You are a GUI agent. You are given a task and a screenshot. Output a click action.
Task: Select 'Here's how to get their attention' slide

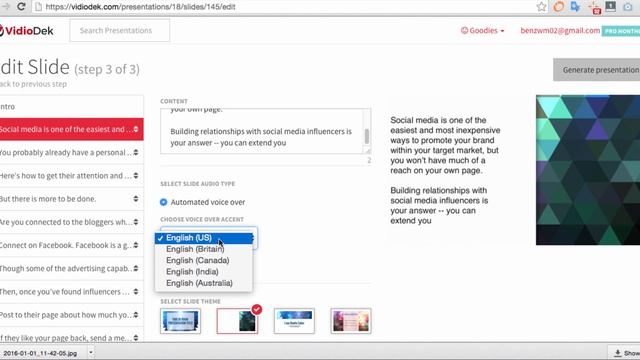(71, 176)
